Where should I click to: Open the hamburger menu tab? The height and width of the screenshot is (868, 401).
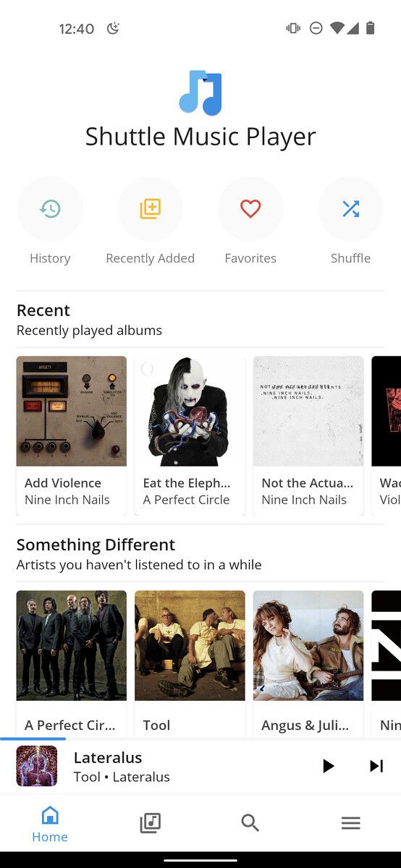350,823
